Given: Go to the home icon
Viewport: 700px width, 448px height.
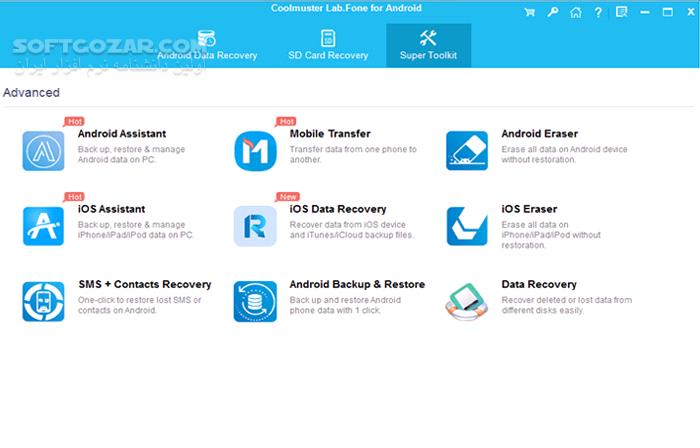Looking at the screenshot, I should 576,12.
